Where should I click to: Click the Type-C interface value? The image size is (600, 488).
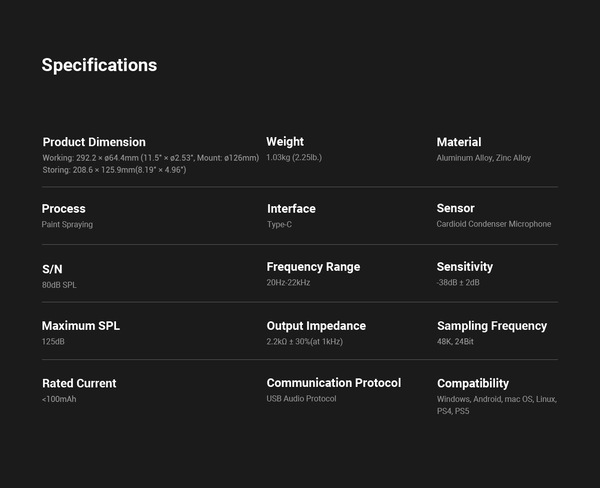coord(279,224)
